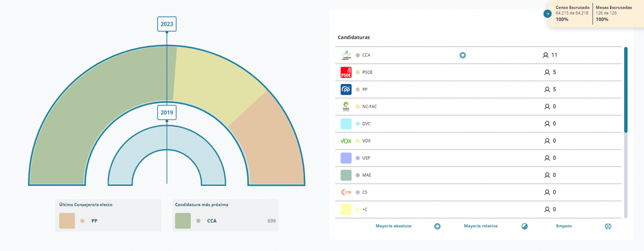644x251 pixels.
Task: Click the Coalición Canaria party logo
Action: [346, 55]
